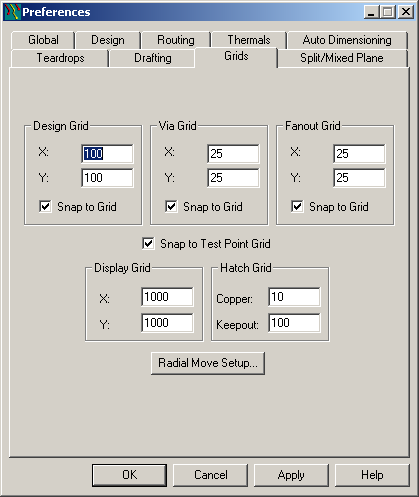
Task: Switch to the Teardrops tab
Action: tap(60, 58)
